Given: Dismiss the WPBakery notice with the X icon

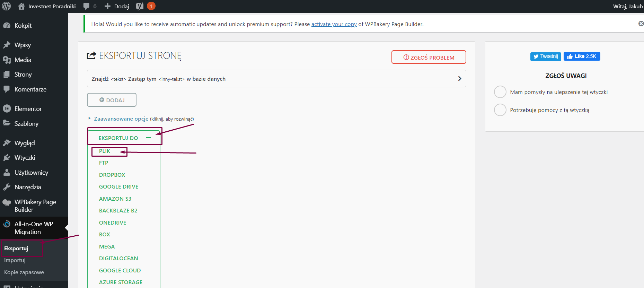Looking at the screenshot, I should pos(641,24).
